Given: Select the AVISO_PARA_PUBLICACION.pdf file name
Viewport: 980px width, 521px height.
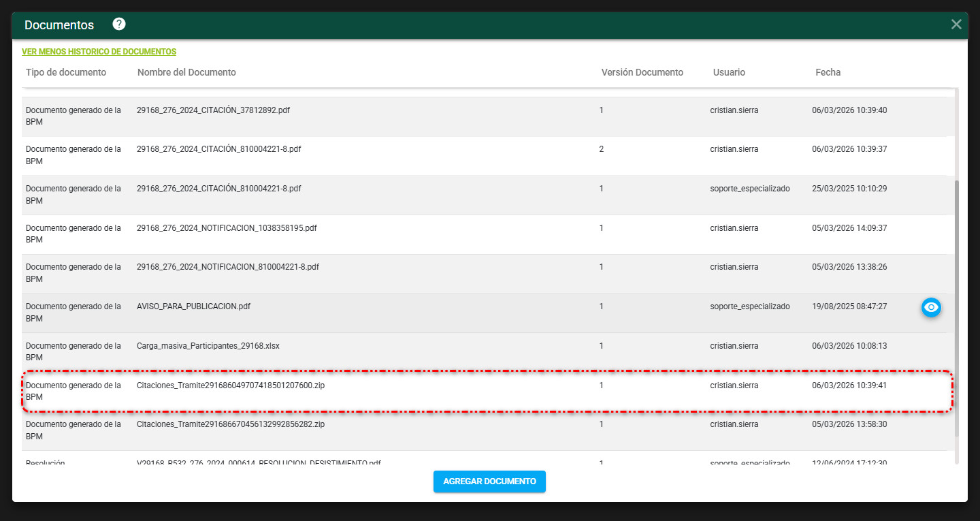Looking at the screenshot, I should pyautogui.click(x=193, y=306).
